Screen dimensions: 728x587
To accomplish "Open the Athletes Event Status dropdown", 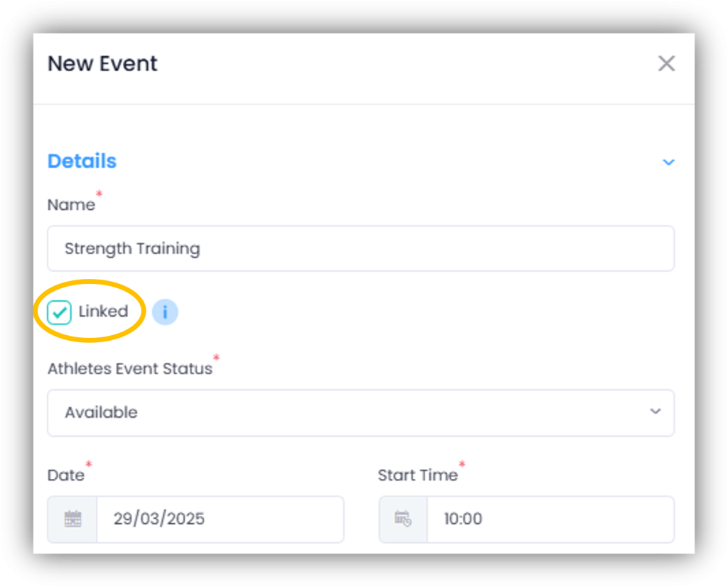I will click(x=360, y=413).
